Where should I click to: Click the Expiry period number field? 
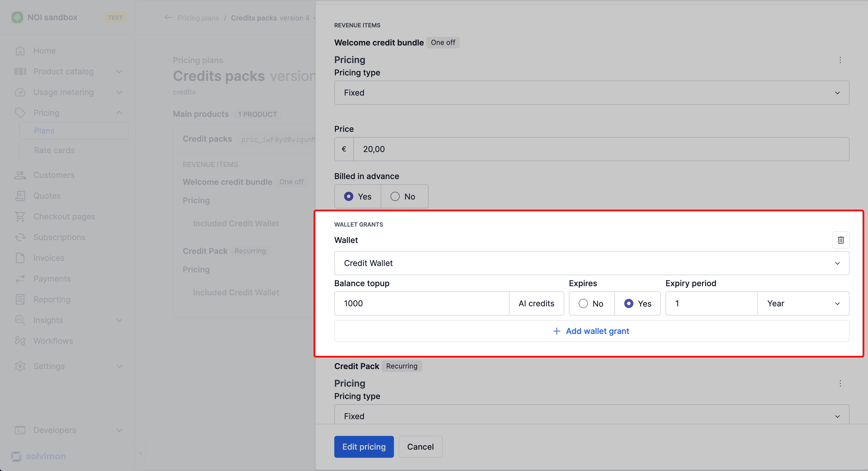(x=711, y=303)
